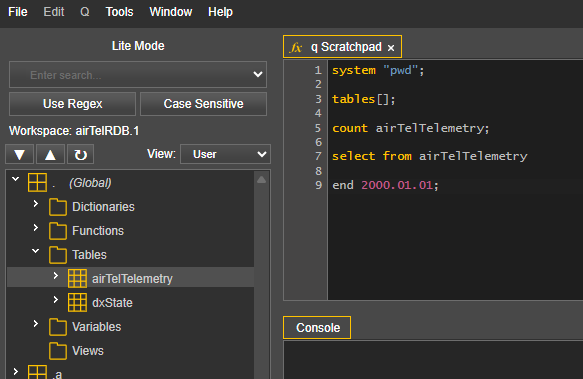The width and height of the screenshot is (583, 379).
Task: Place cursor on tables[]; code line
Action: point(364,99)
